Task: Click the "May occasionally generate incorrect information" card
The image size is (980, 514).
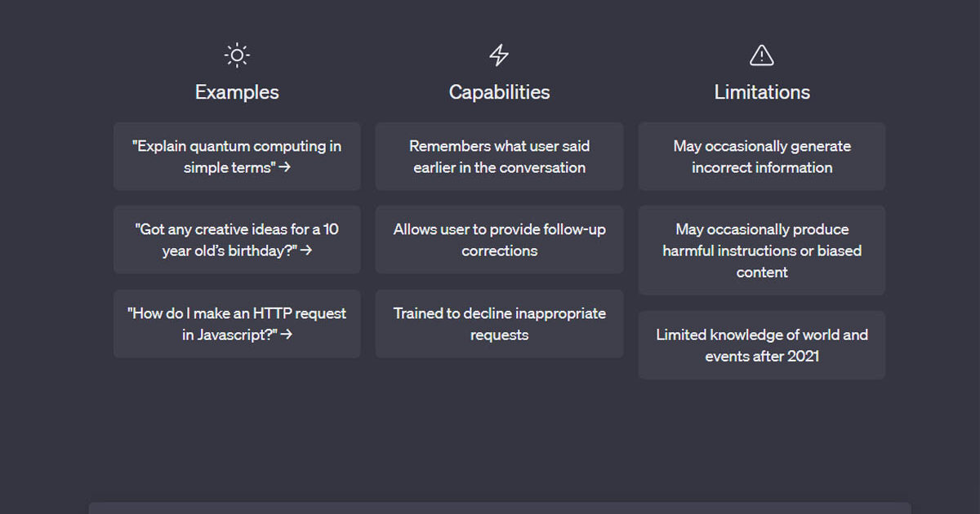Action: pyautogui.click(x=762, y=157)
